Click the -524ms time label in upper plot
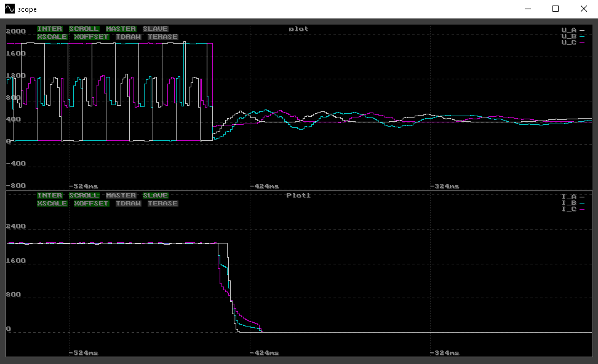The height and width of the screenshot is (364, 598). [x=83, y=186]
